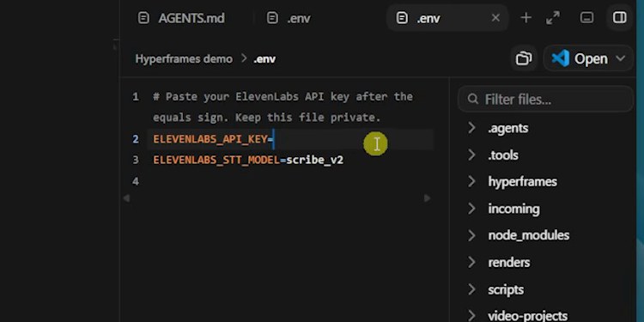This screenshot has height=322, width=644.
Task: Click the right horizontal scroll arrow
Action: 427,198
